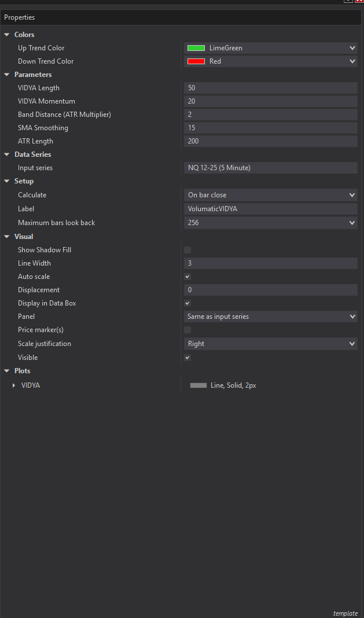Click the 'Scale justification' label
This screenshot has height=618, width=364.
point(45,344)
